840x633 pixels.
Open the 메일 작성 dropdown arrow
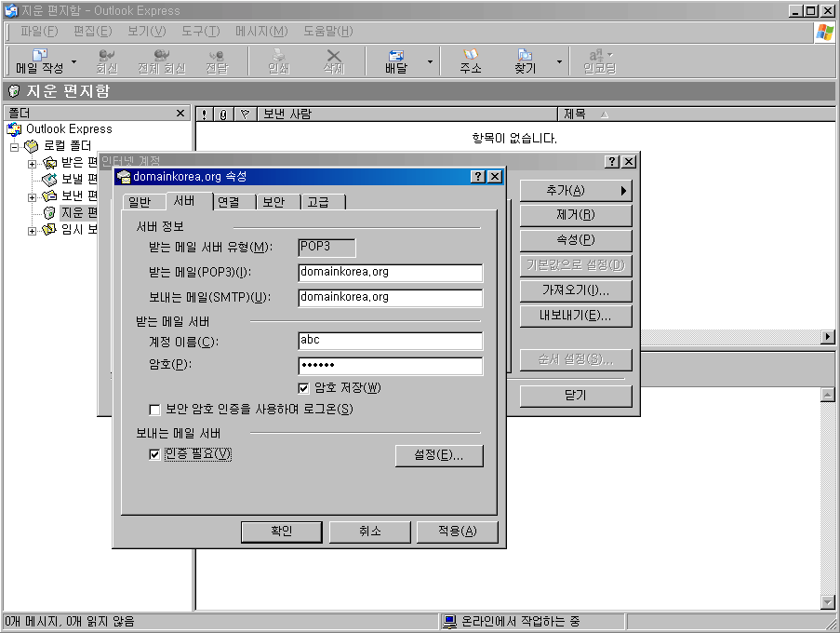point(73,61)
